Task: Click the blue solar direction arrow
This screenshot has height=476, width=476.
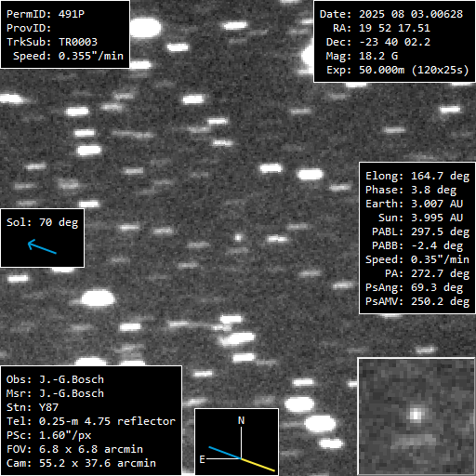Action: tap(42, 246)
